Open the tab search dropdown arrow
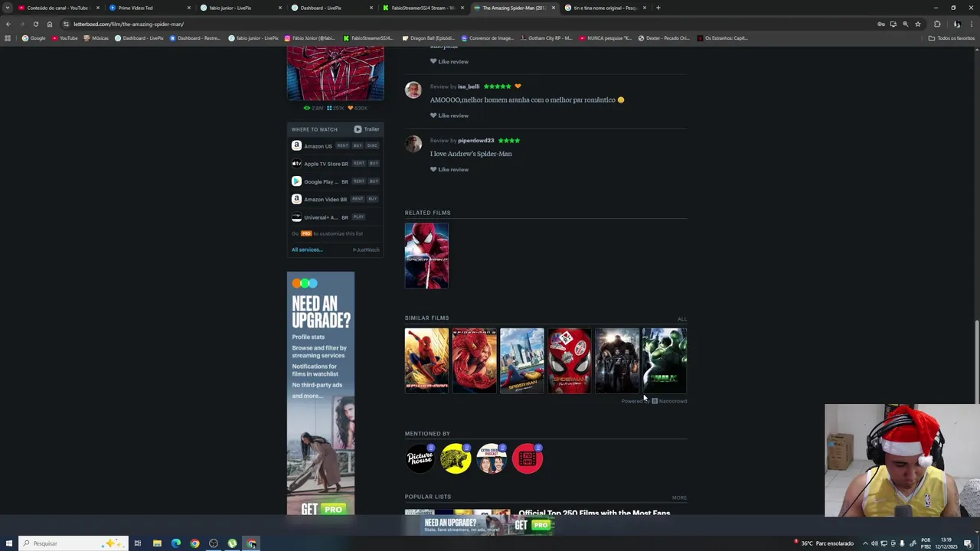Screen dimensions: 980x551 8,8
